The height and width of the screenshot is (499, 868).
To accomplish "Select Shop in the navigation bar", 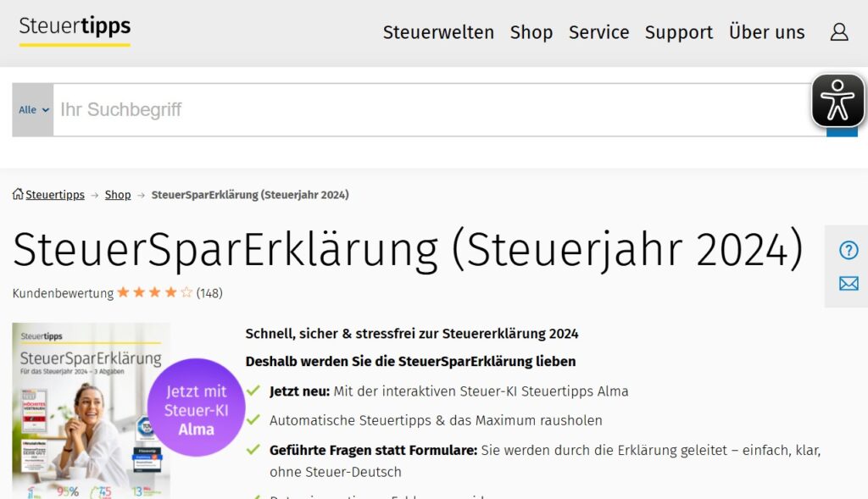I will click(x=531, y=32).
